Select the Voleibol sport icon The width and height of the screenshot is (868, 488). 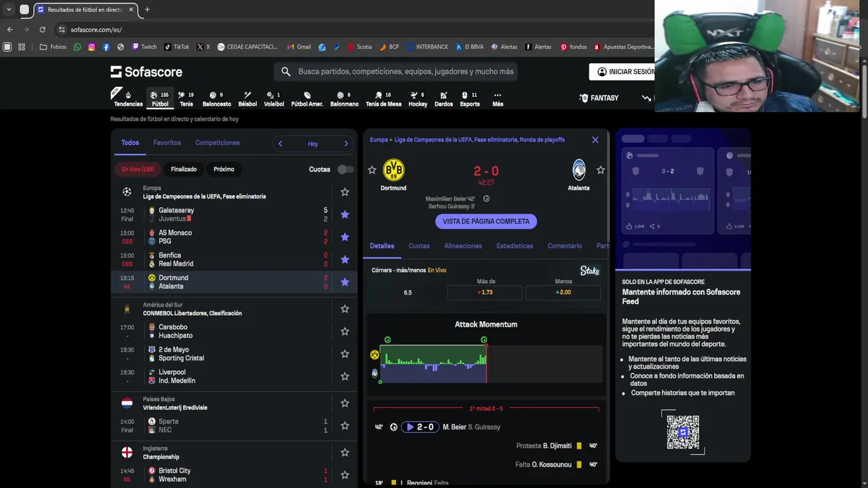273,99
